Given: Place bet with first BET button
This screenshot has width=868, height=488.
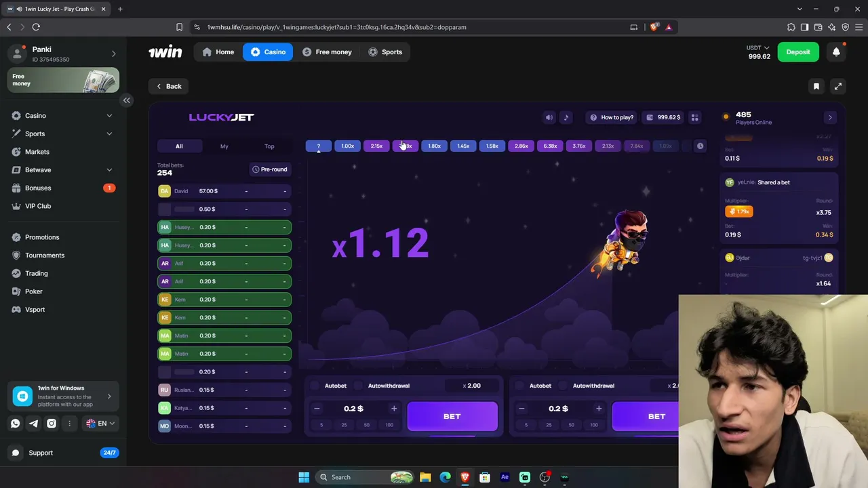Looking at the screenshot, I should (452, 416).
